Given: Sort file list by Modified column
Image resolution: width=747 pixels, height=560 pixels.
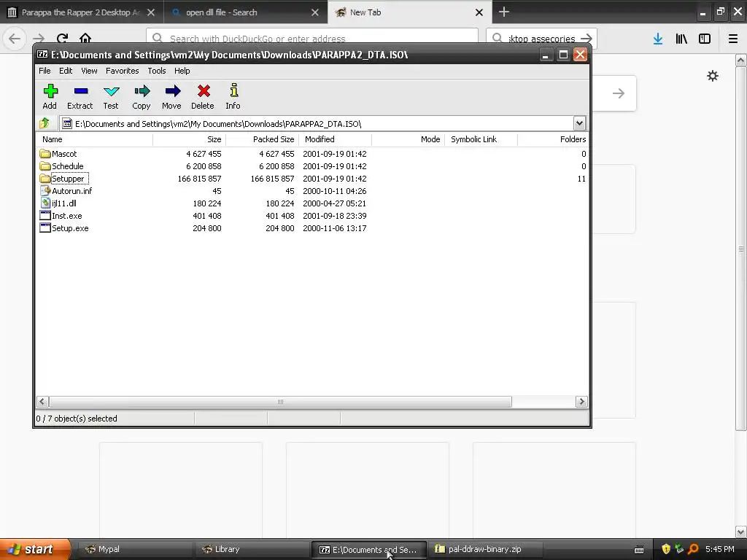Looking at the screenshot, I should (x=335, y=139).
